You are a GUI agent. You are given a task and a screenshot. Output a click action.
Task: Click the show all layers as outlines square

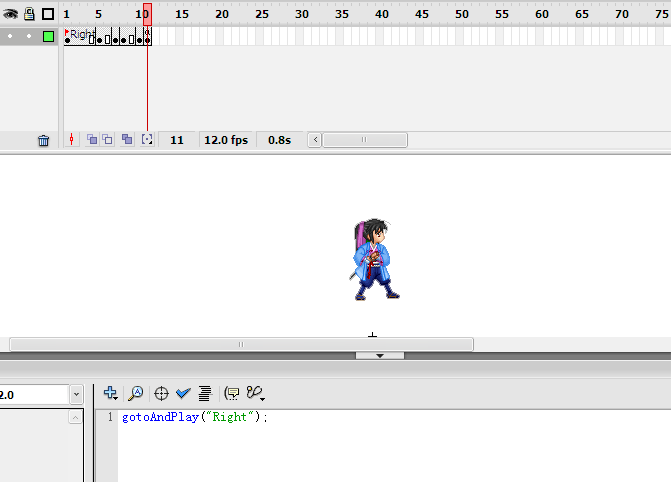(x=48, y=14)
